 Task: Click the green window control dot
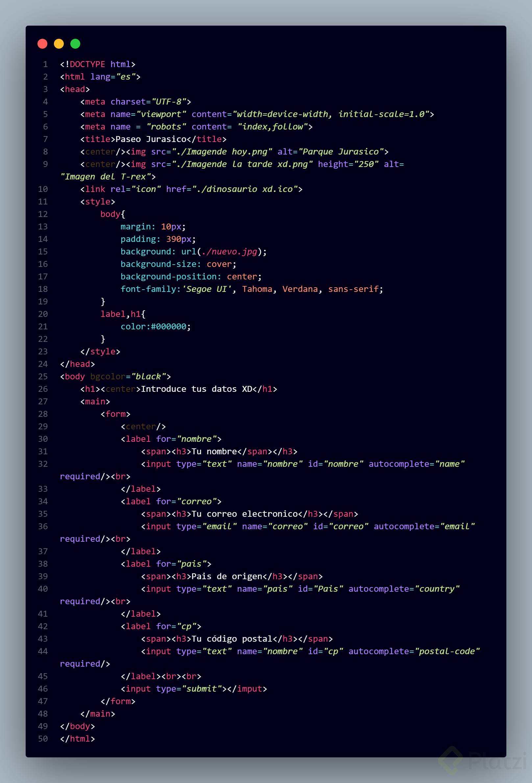pos(76,43)
